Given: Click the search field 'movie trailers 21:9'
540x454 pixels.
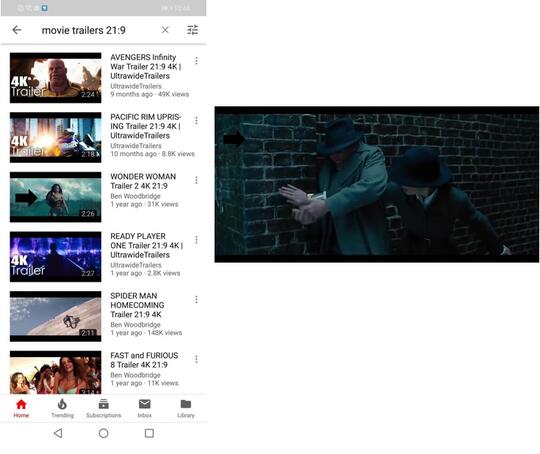Looking at the screenshot, I should (83, 30).
